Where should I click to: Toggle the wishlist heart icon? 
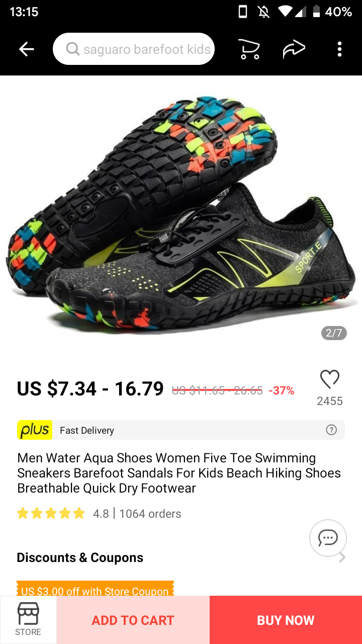pos(330,379)
